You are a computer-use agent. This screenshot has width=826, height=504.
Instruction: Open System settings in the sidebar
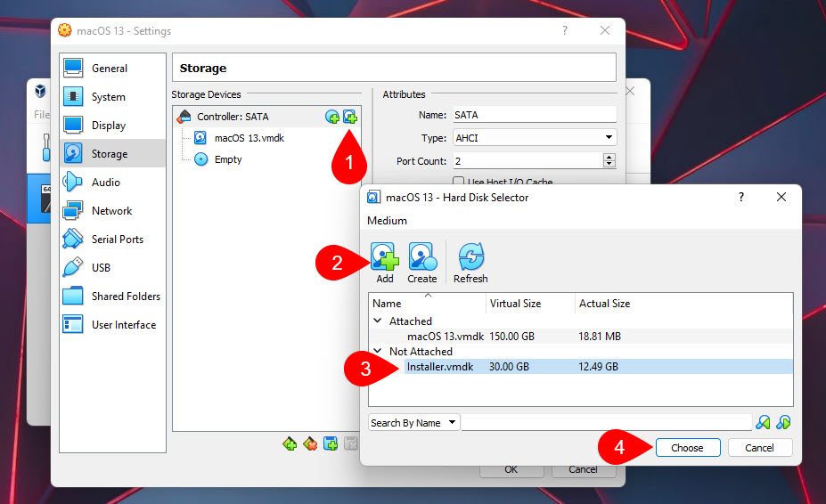(x=113, y=97)
